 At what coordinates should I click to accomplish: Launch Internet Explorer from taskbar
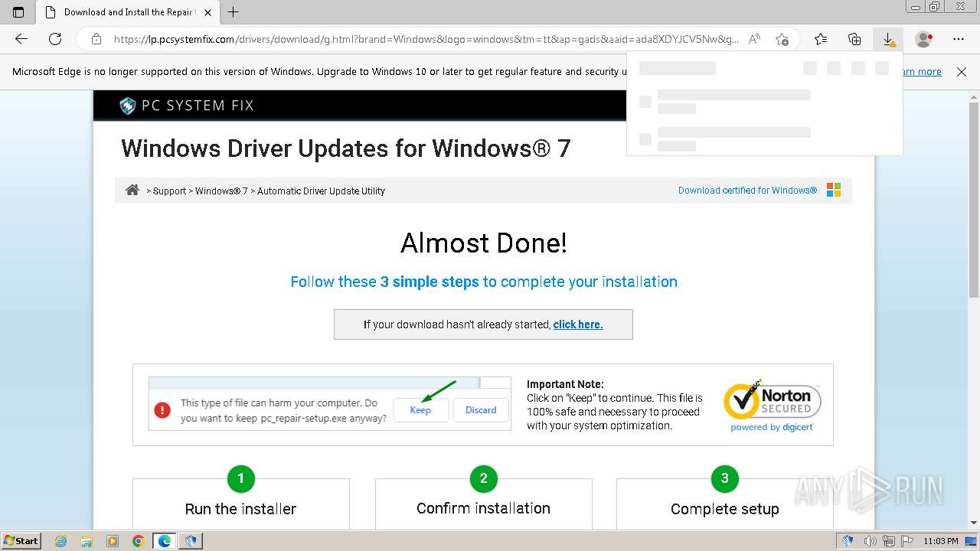click(60, 541)
